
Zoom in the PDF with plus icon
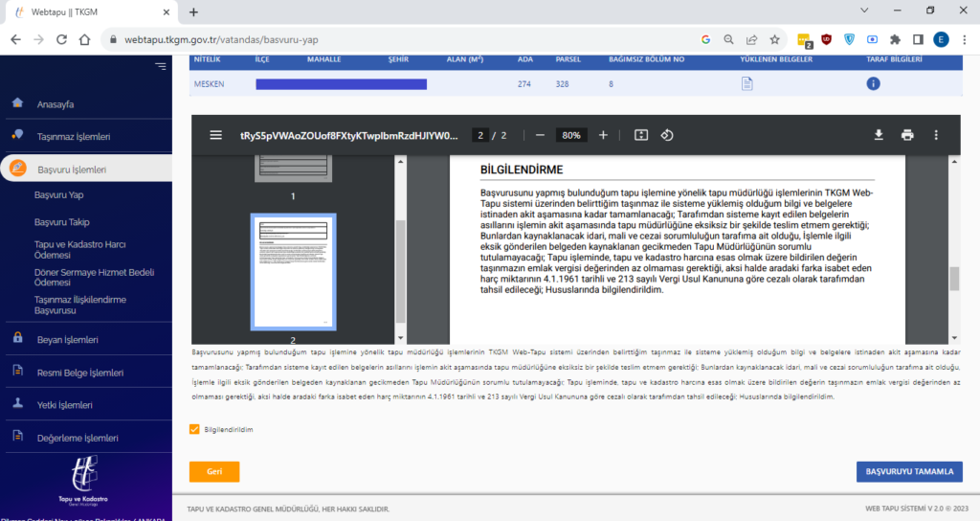coord(603,135)
